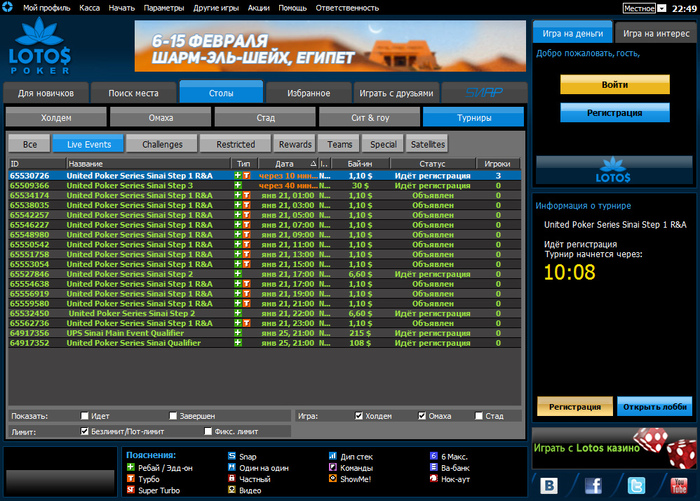The width and height of the screenshot is (700, 501).
Task: Click the Lotos Poker logo
Action: [x=40, y=46]
